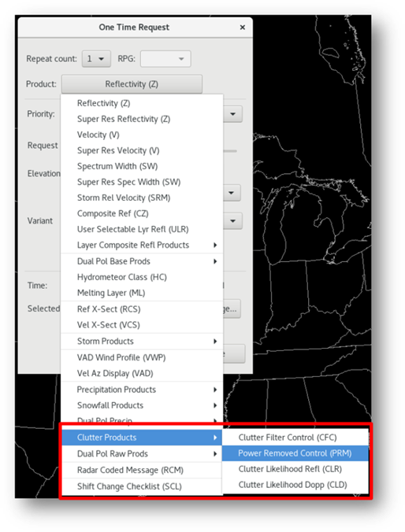Open the RPG combo box

tap(165, 59)
